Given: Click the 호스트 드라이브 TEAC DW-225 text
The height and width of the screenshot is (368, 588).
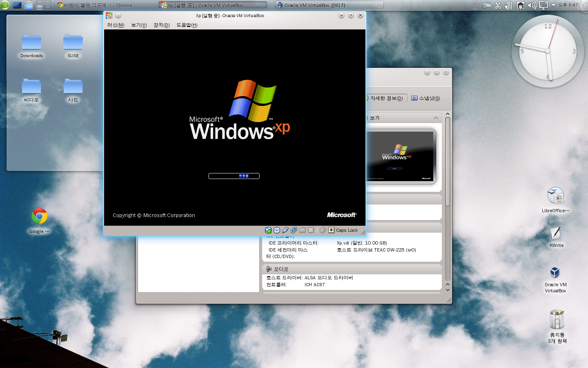Looking at the screenshot, I should [376, 250].
